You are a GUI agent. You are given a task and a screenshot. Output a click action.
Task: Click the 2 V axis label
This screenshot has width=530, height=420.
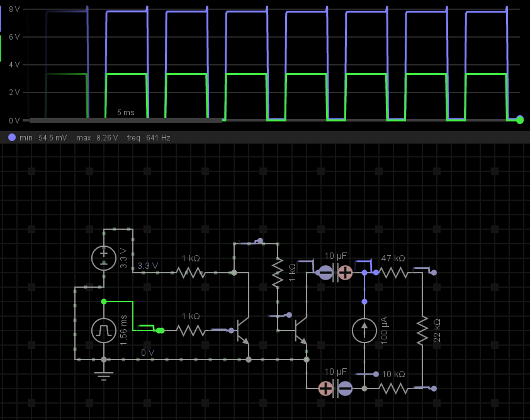14,93
